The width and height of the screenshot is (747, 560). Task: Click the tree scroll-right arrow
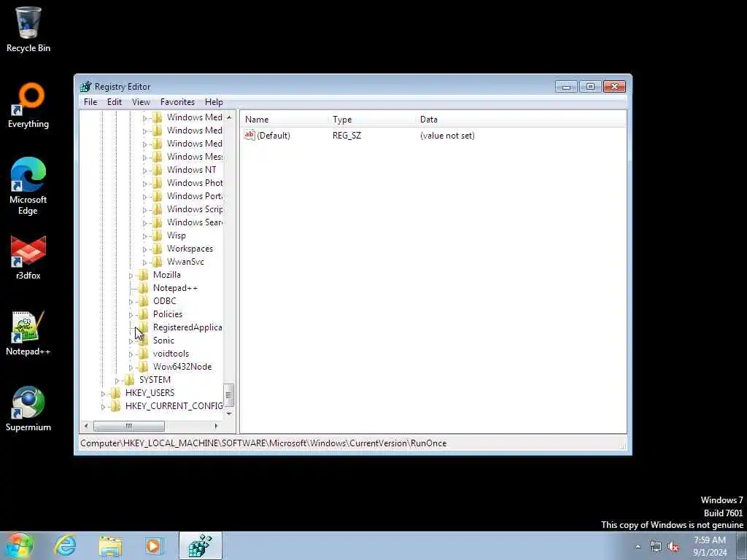216,426
